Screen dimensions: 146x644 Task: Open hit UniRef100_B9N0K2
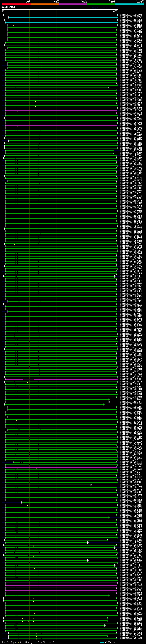pyautogui.click(x=131, y=20)
